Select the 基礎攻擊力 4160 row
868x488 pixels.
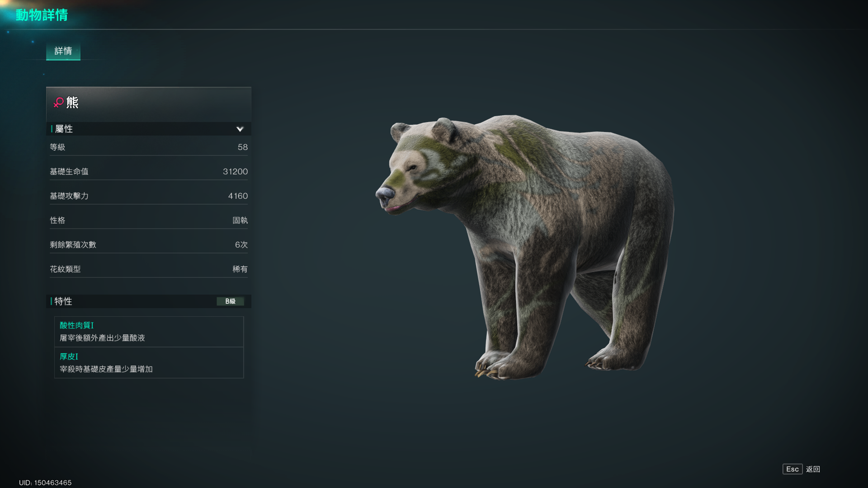(149, 196)
